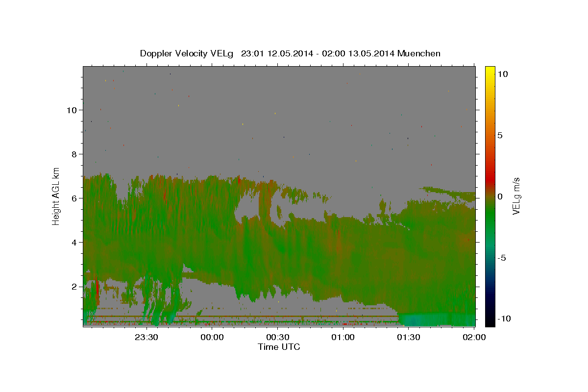Click the "Time UTC" axis label
Image resolution: width=588 pixels, height=392 pixels.
(279, 347)
